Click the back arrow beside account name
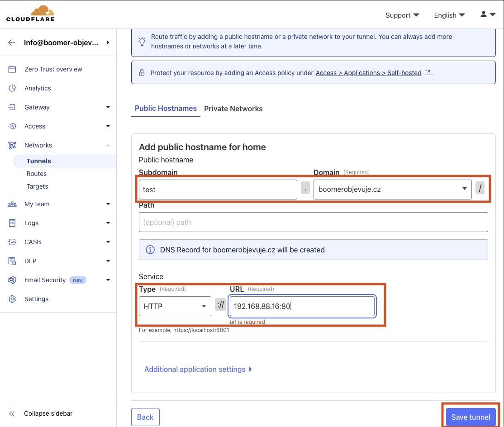The height and width of the screenshot is (427, 504). [12, 43]
